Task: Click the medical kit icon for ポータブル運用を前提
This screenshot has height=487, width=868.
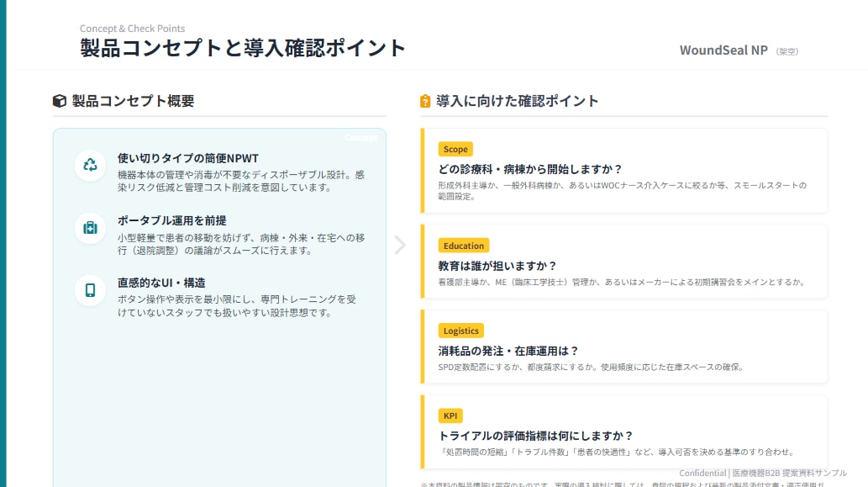Action: coord(90,228)
